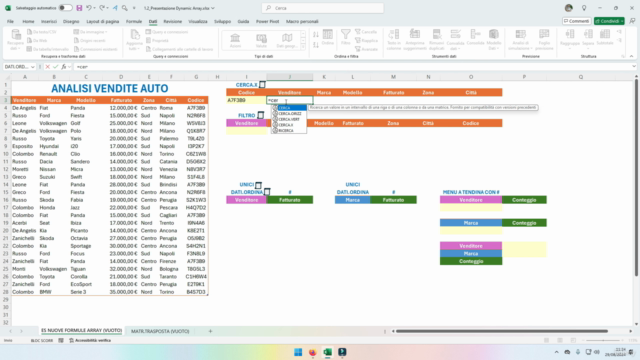The image size is (640, 360).
Task: Select CERCA.VERT from the autocomplete list
Action: [x=289, y=119]
